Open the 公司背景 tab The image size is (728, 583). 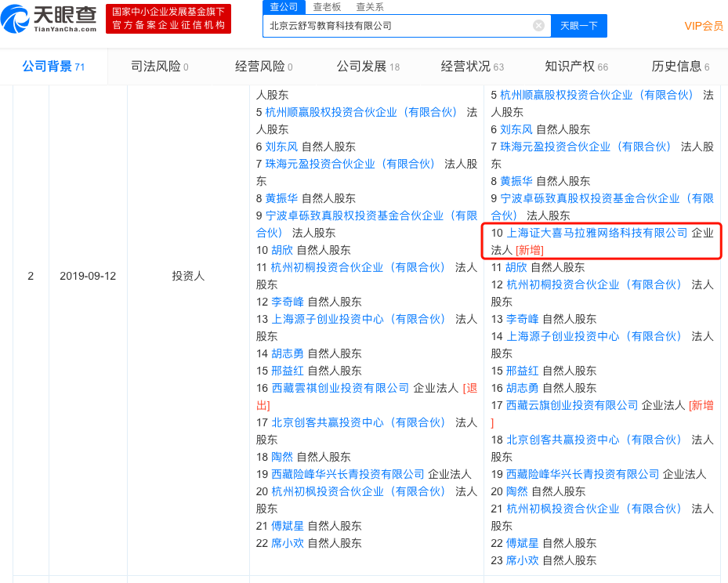tap(53, 67)
